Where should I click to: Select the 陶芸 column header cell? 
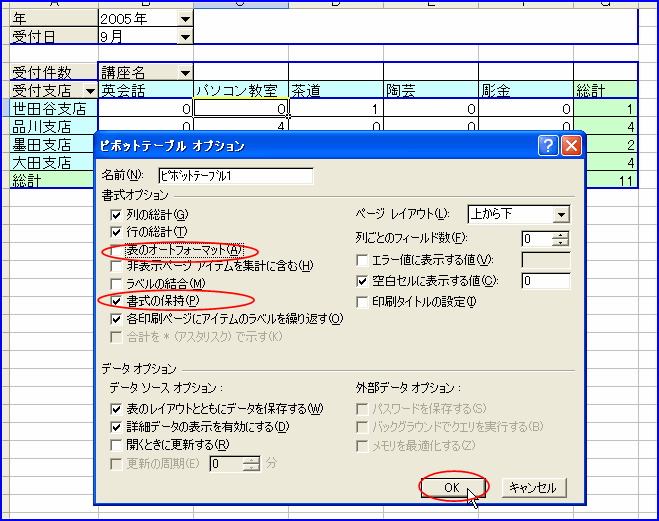pos(431,90)
